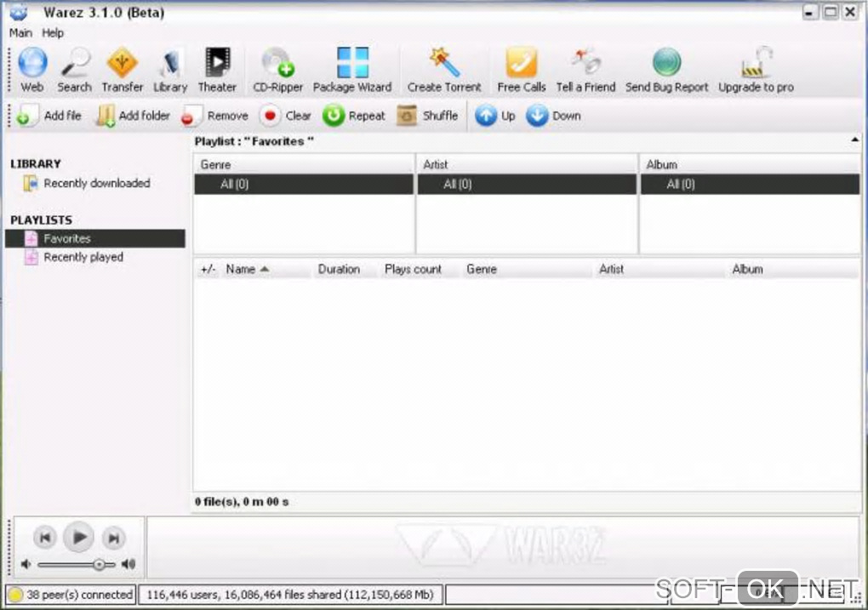This screenshot has width=868, height=610.
Task: Select Recently downloaded in Library
Action: [x=87, y=183]
